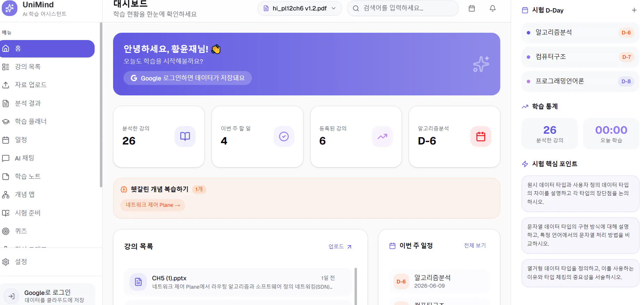Select 프로그래밍언어론 D-8 exam row
Viewport: 644px width, 305px height.
click(580, 81)
